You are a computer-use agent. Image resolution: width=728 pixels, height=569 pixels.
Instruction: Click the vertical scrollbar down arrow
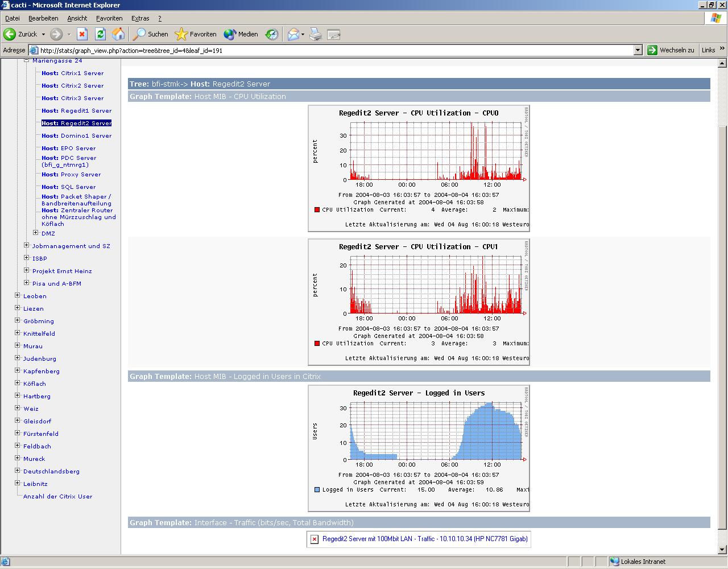722,550
